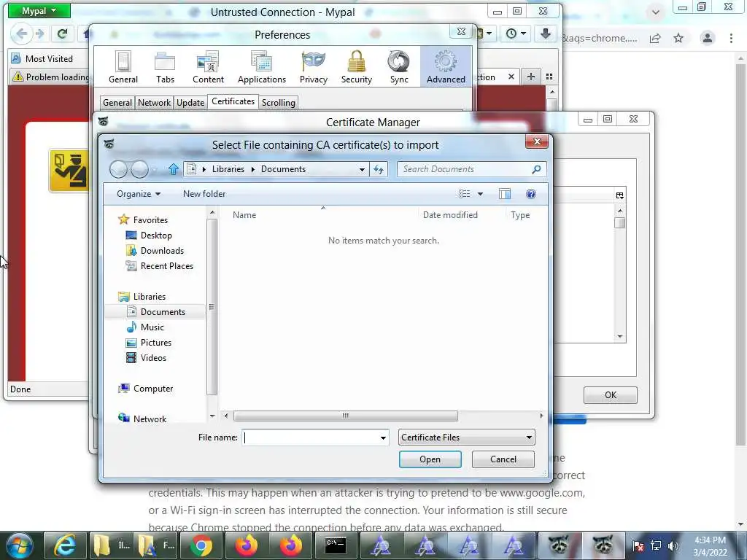Open the Organize dropdown menu
The image size is (747, 560).
(139, 194)
